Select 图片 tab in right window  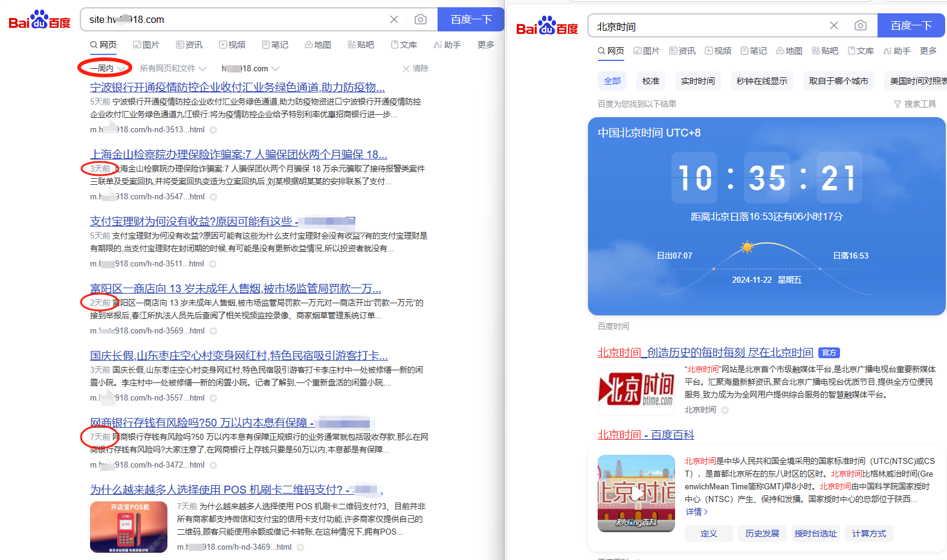pyautogui.click(x=647, y=51)
